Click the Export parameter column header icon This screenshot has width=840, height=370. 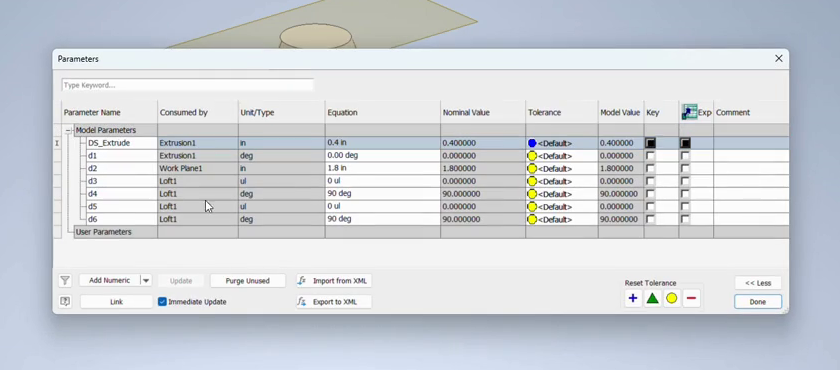coord(689,112)
